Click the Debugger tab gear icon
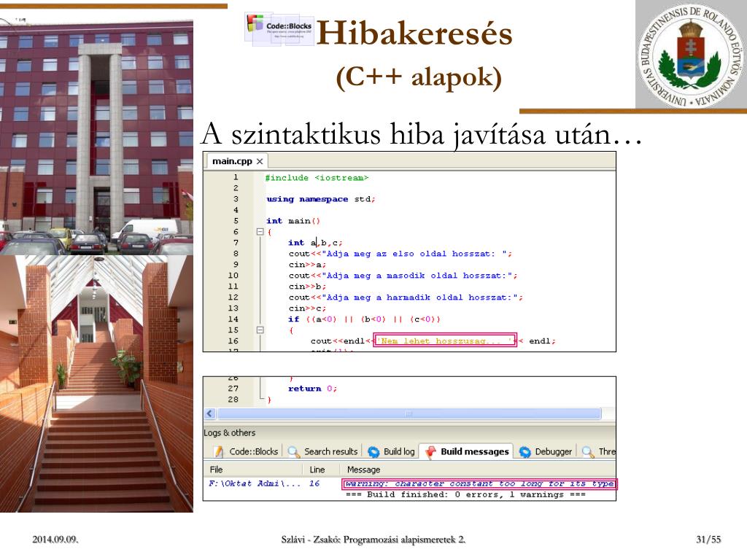Image resolution: width=747 pixels, height=560 pixels. pyautogui.click(x=525, y=451)
